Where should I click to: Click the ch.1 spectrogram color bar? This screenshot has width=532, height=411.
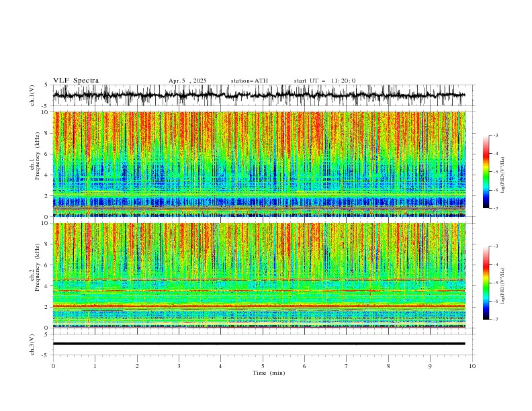(x=486, y=172)
